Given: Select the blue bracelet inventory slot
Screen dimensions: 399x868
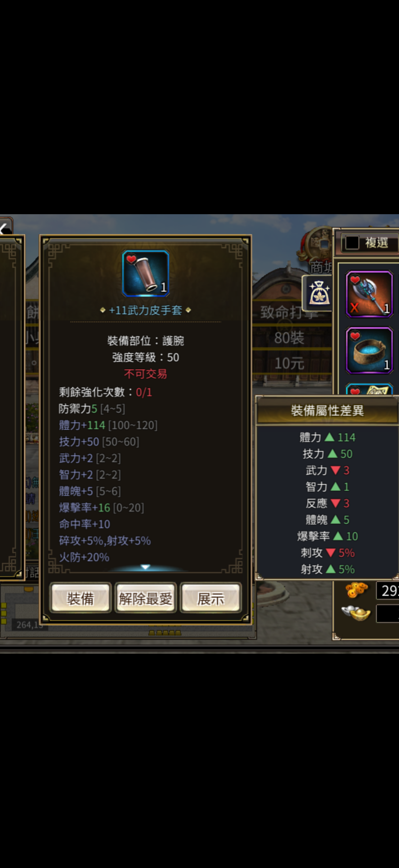Looking at the screenshot, I should pyautogui.click(x=369, y=350).
